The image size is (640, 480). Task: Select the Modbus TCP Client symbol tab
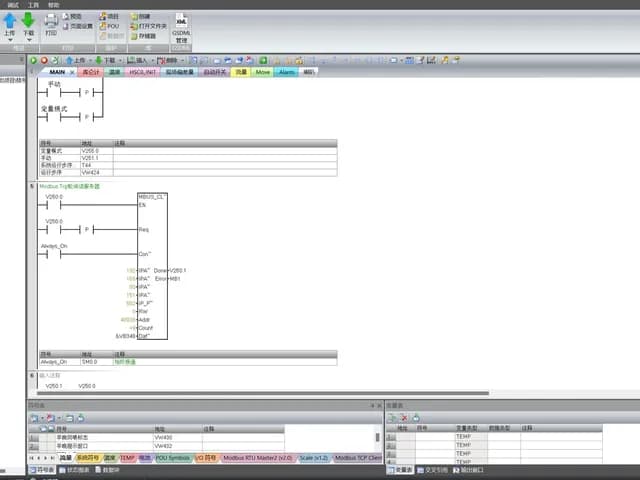358,458
